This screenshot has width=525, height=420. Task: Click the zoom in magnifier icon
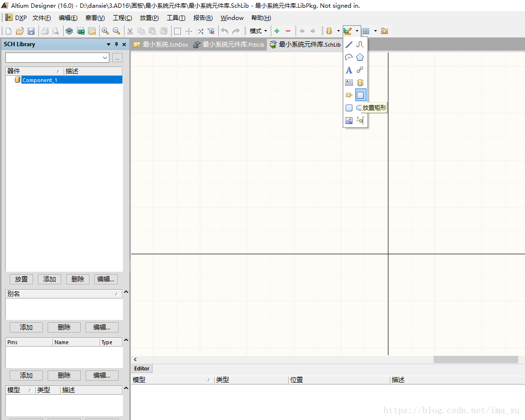[x=105, y=31]
